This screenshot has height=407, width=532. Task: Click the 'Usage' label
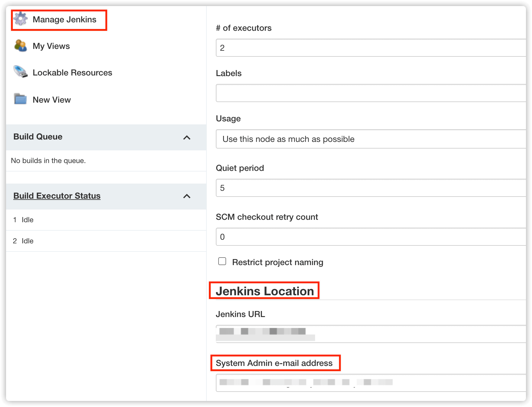[228, 119]
